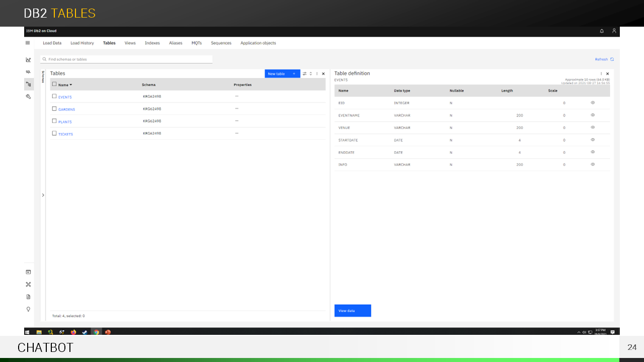644x362 pixels.
Task: Open the SQL editor from sidebar
Action: 28,72
